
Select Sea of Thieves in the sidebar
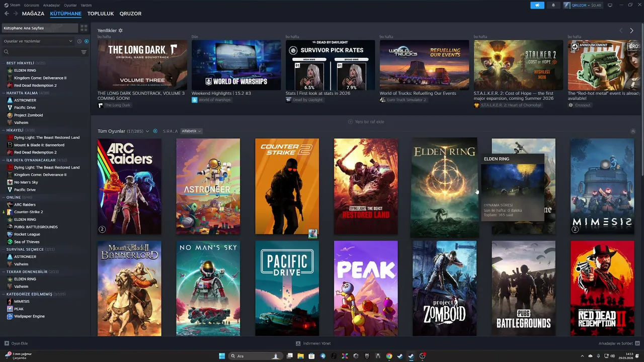(27, 242)
